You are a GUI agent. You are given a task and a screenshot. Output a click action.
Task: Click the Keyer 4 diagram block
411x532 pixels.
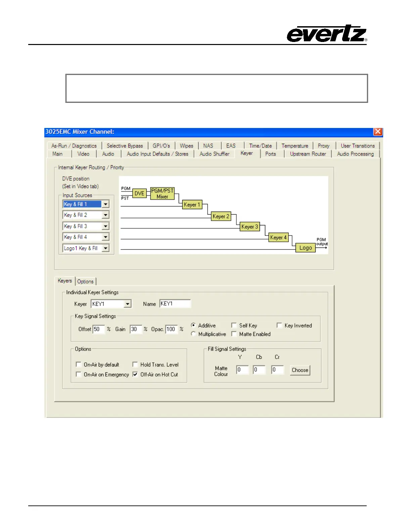[278, 237]
